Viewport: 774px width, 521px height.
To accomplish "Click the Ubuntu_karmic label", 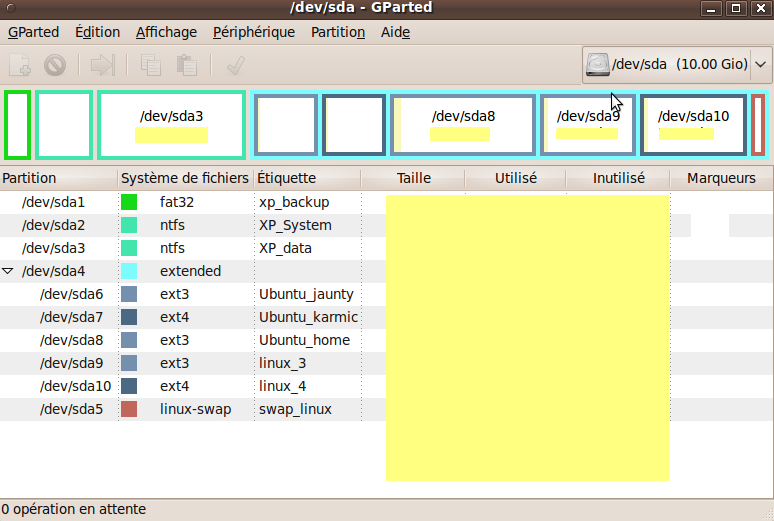I will (309, 317).
